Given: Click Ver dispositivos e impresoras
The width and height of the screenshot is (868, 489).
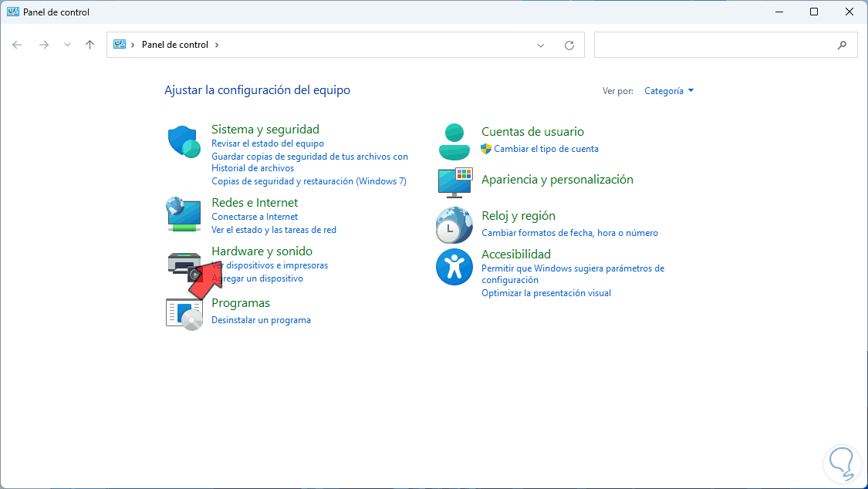Looking at the screenshot, I should pos(269,265).
